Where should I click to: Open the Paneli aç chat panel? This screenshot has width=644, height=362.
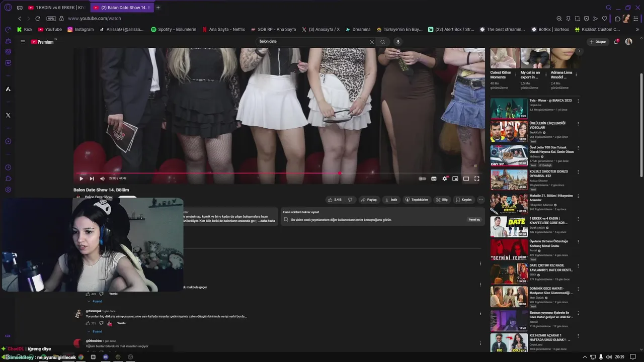click(x=474, y=220)
